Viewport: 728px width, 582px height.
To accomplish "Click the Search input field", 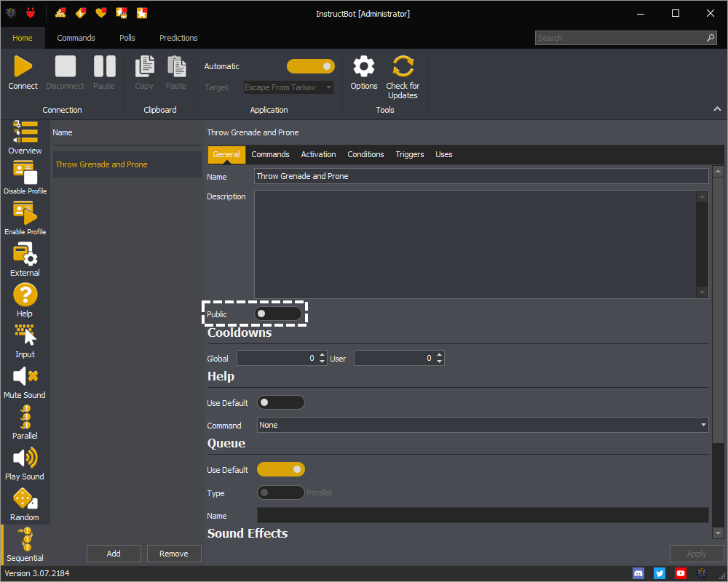I will [620, 38].
